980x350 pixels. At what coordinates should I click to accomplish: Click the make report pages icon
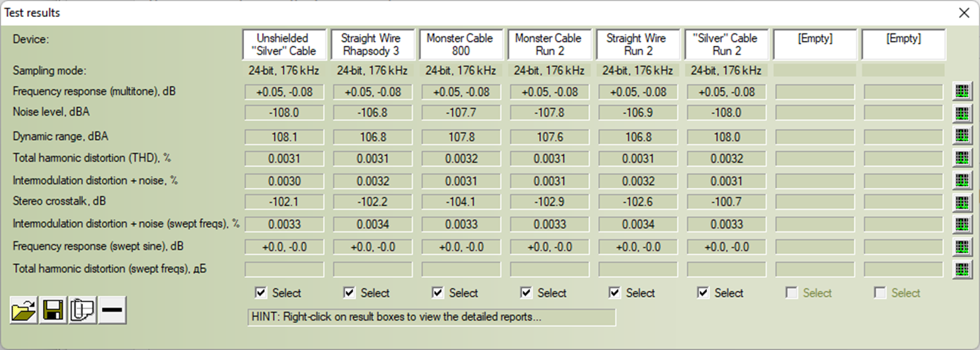coord(82,311)
